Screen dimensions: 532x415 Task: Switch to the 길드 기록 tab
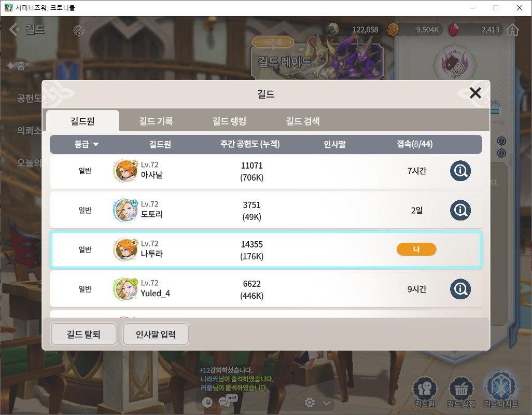click(156, 121)
